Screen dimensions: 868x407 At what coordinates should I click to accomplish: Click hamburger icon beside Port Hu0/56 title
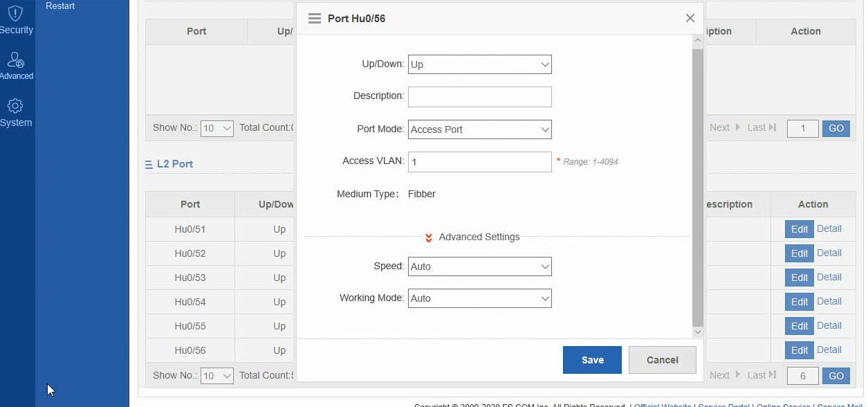click(x=315, y=19)
